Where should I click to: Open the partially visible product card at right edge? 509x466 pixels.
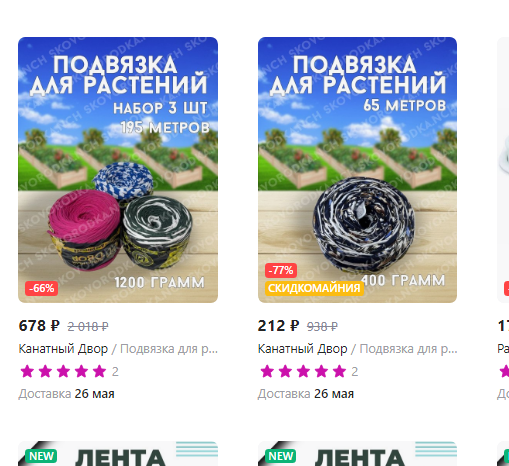click(x=503, y=170)
